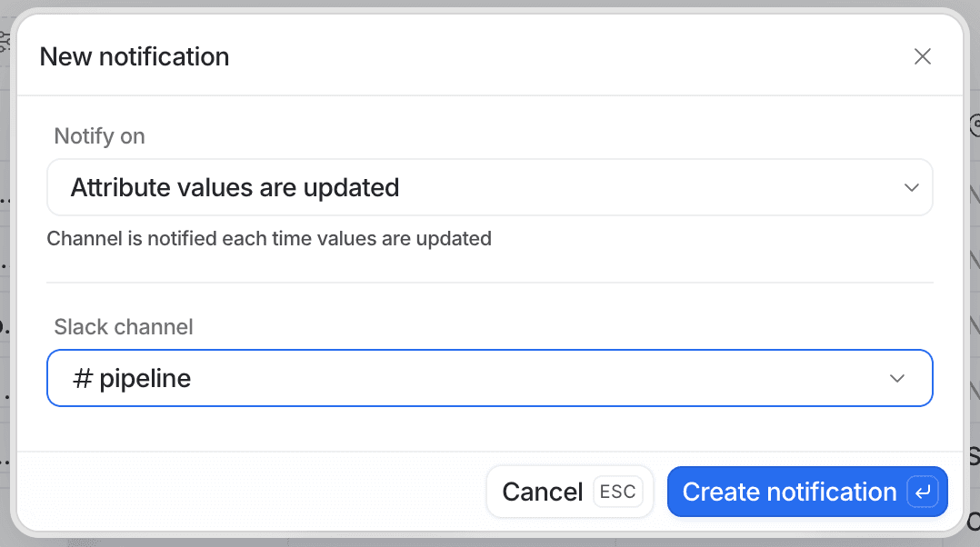Click the Slack channel chevron arrow
Screen dimensions: 980x547
click(896, 378)
